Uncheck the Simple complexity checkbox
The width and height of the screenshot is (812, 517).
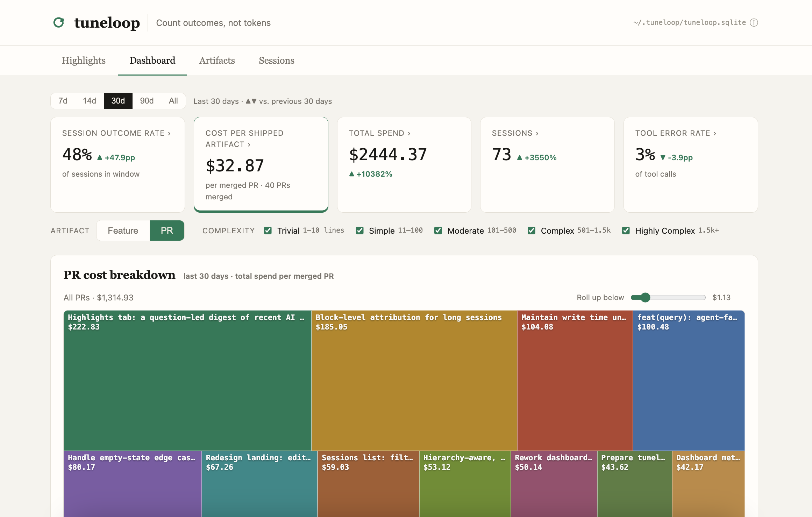click(x=359, y=231)
